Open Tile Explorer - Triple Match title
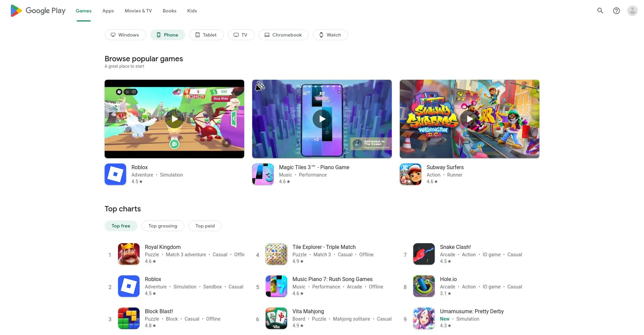This screenshot has width=644, height=335. click(x=324, y=247)
